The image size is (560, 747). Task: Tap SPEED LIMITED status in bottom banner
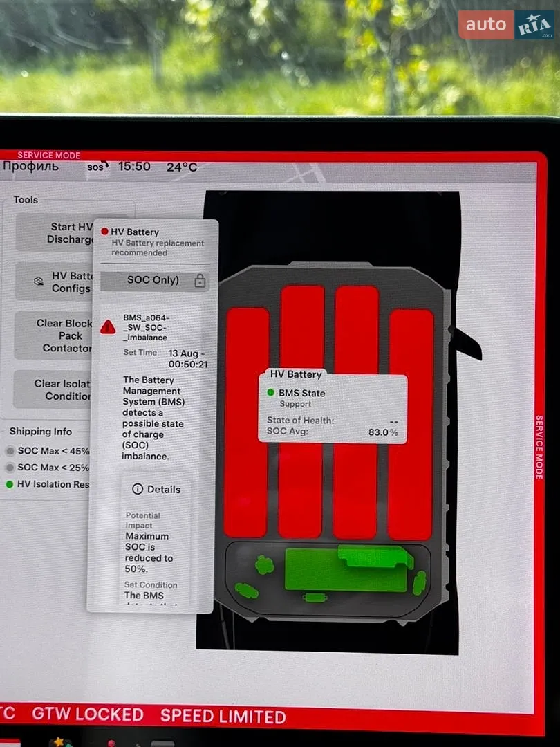(223, 716)
